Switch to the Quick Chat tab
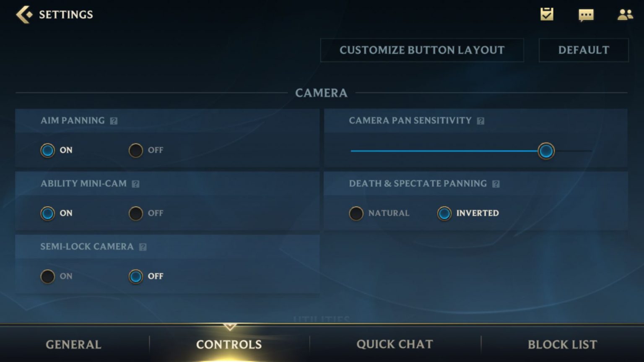This screenshot has width=644, height=362. 395,344
